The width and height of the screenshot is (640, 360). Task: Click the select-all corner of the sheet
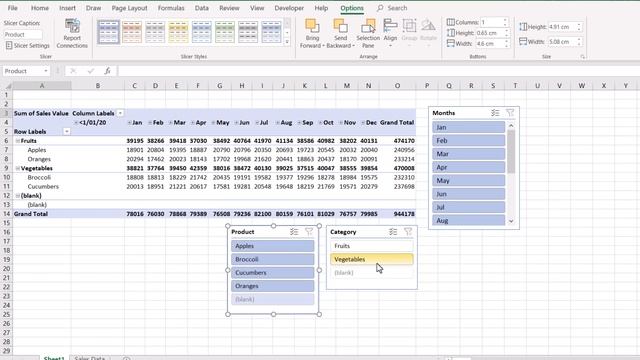click(x=7, y=86)
